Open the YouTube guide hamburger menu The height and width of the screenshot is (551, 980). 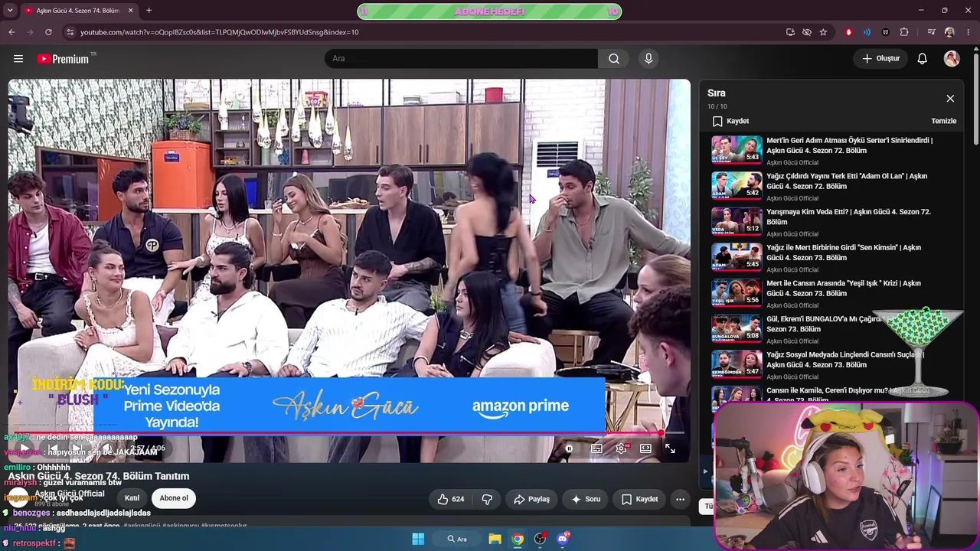18,59
